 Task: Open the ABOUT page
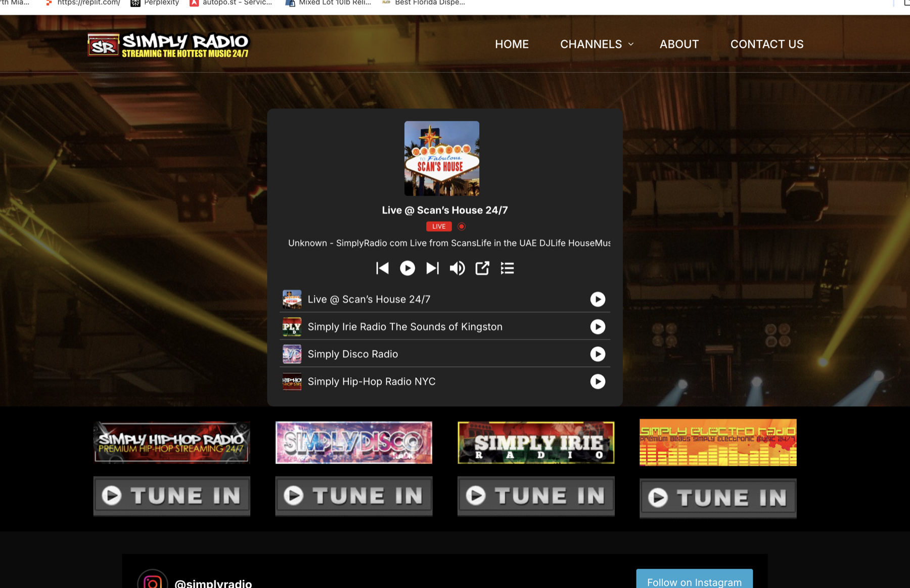[679, 44]
